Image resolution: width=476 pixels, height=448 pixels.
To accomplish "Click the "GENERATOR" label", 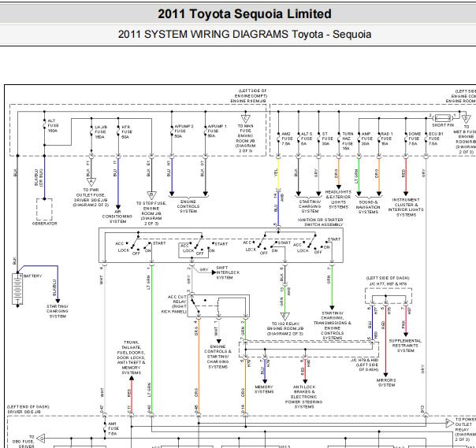I will click(45, 224).
